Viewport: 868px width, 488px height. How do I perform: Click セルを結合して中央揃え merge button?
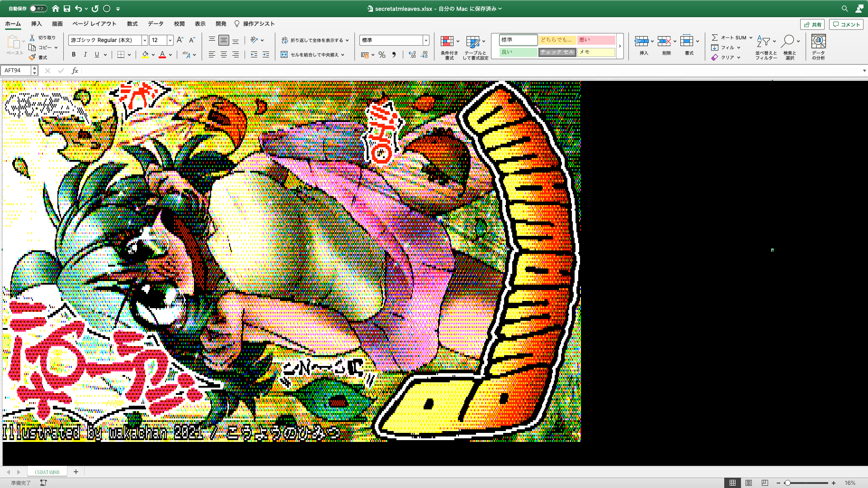pos(312,55)
